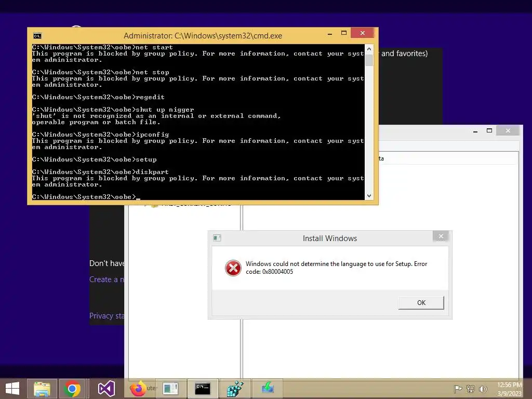532x399 pixels.
Task: Click the 'diskpart' command line
Action: click(x=100, y=172)
